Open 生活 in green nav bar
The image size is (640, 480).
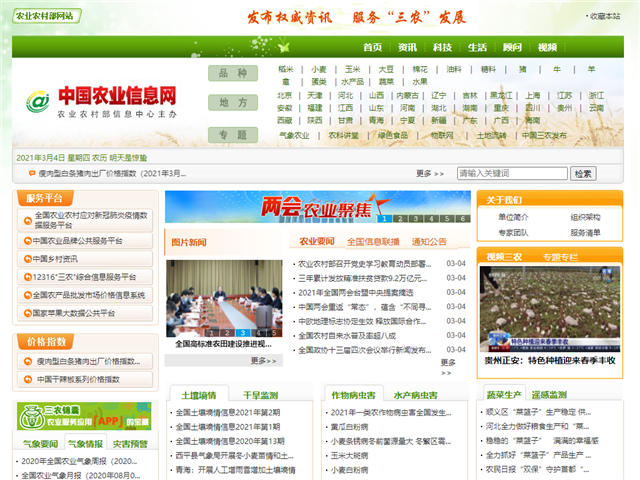tap(477, 47)
